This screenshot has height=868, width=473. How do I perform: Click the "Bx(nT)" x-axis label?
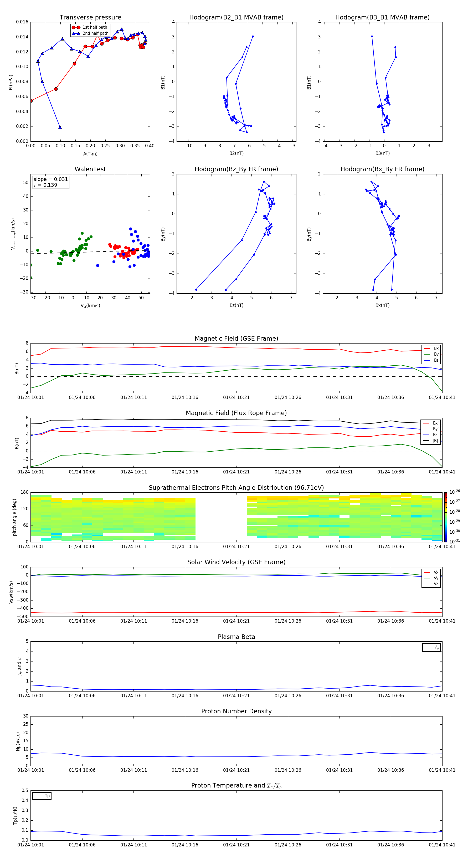pyautogui.click(x=382, y=305)
